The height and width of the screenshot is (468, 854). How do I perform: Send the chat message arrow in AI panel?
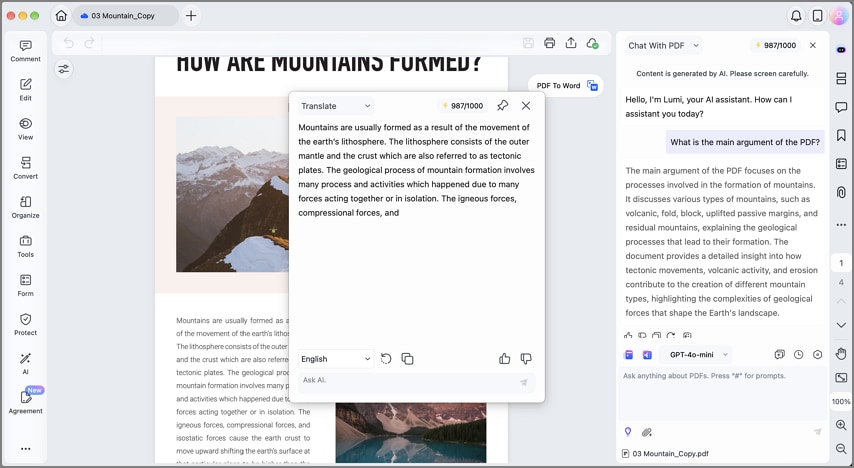click(817, 432)
